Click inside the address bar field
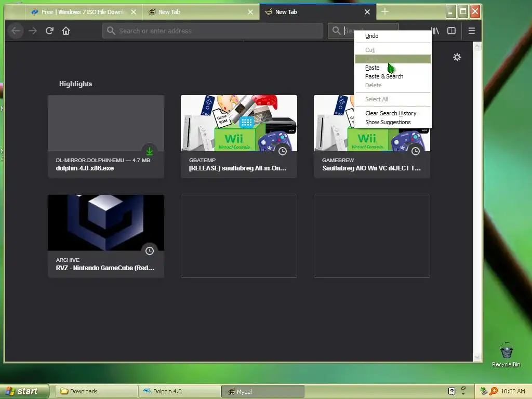Screen dimensions: 532x399 [212, 31]
